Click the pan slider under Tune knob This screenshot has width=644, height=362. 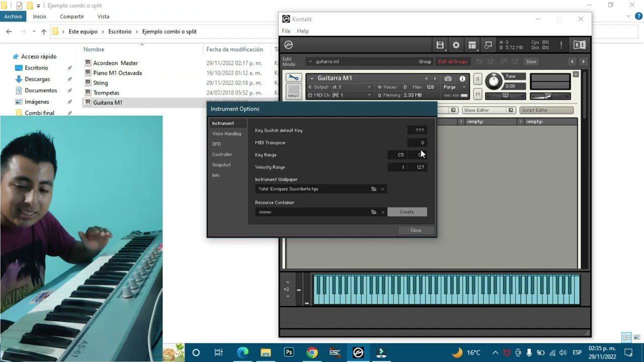coord(506,96)
